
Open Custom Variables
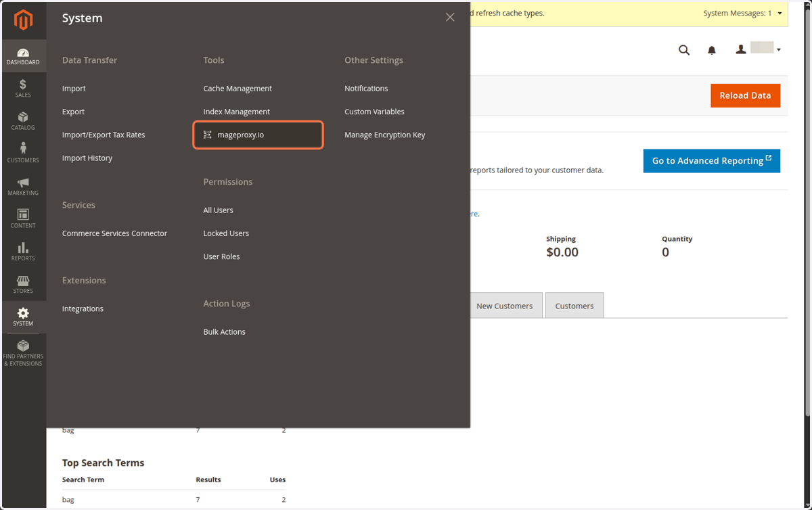pos(374,112)
